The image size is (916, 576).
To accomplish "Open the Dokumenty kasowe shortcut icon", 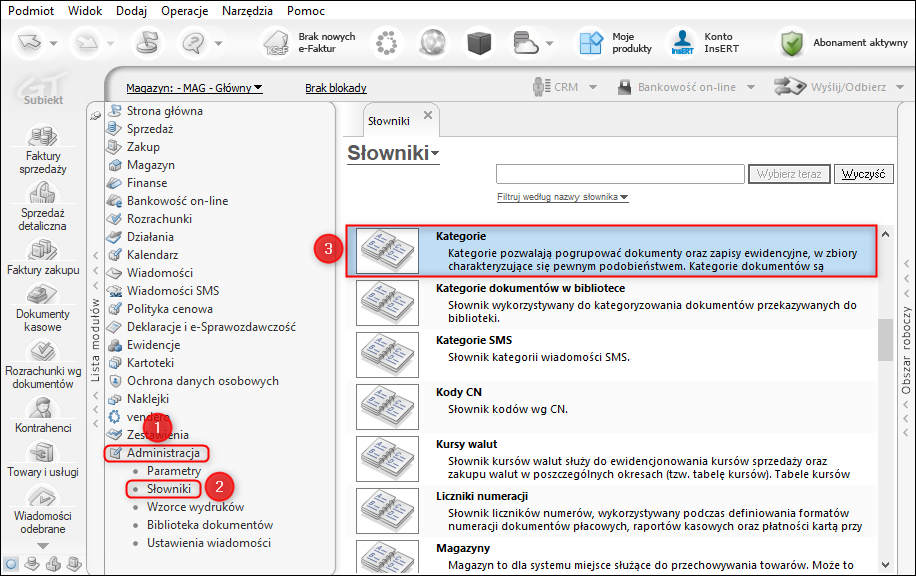I will pyautogui.click(x=43, y=294).
